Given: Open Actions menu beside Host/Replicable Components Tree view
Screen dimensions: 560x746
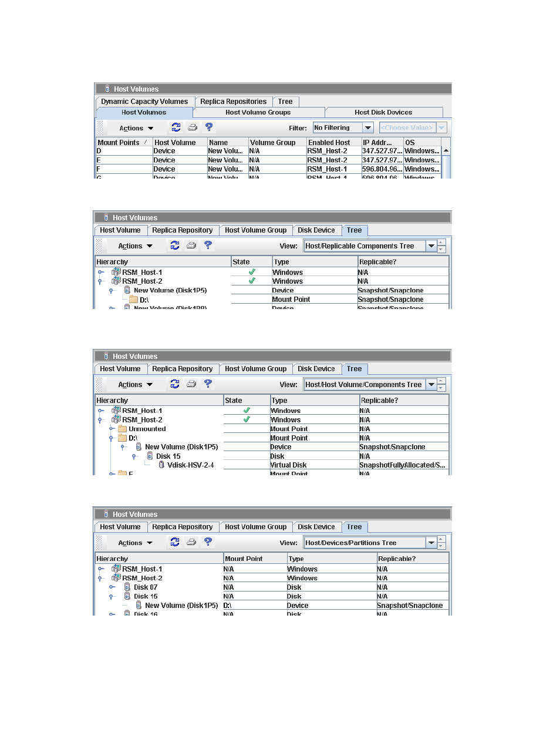Looking at the screenshot, I should coord(135,246).
